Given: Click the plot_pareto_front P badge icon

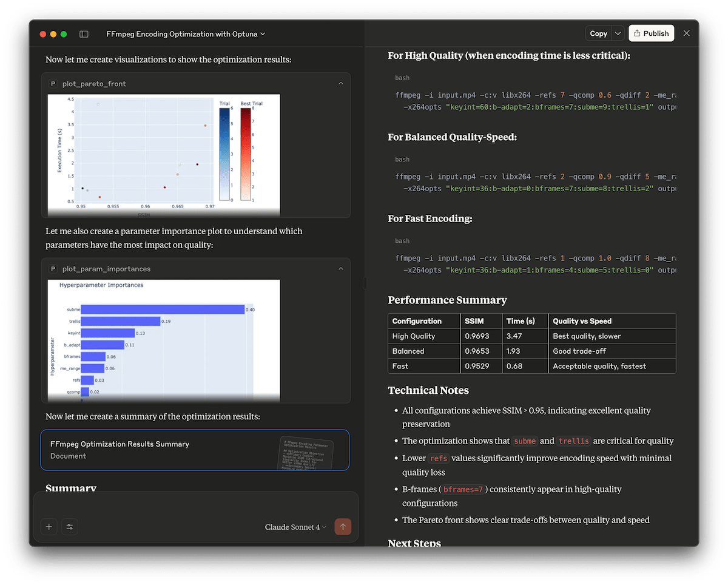Looking at the screenshot, I should 53,83.
